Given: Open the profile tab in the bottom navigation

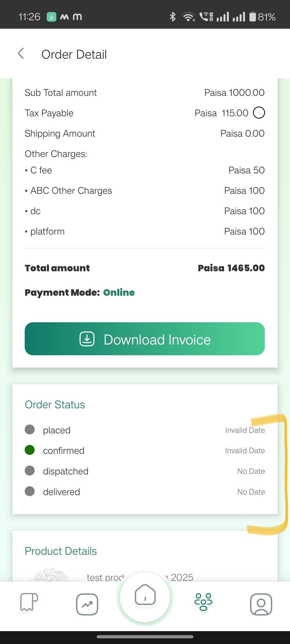Looking at the screenshot, I should click(261, 604).
